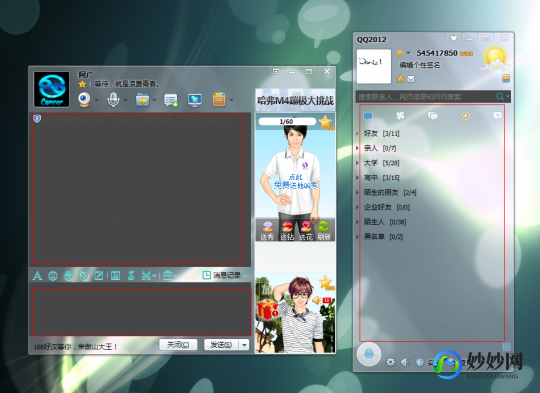Open the QQ mail envelope icon
This screenshot has height=393, width=540.
[x=411, y=79]
